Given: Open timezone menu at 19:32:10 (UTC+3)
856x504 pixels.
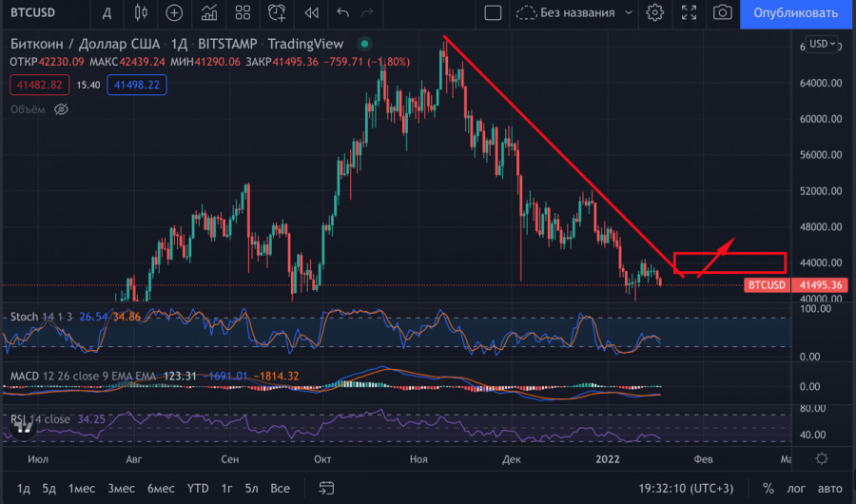Looking at the screenshot, I should [686, 488].
